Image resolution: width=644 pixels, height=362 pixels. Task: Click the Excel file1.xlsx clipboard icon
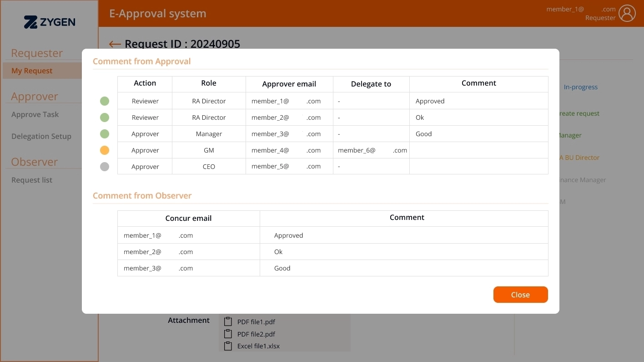228,346
